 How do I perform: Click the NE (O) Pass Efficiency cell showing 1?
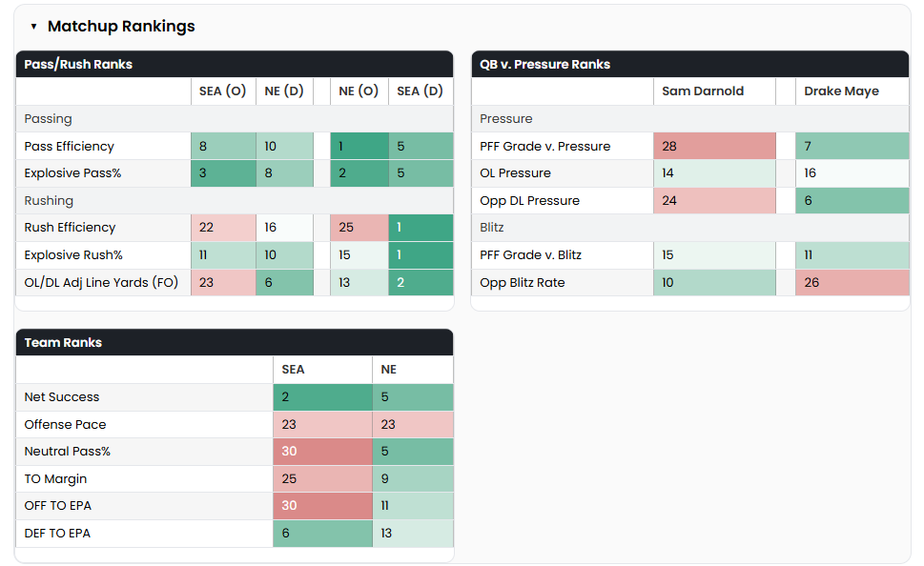click(x=359, y=146)
